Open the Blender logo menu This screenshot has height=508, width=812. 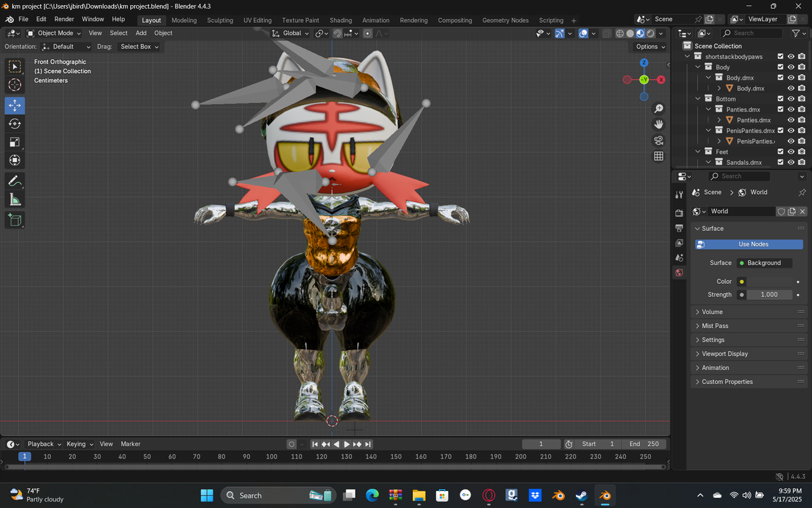point(9,20)
